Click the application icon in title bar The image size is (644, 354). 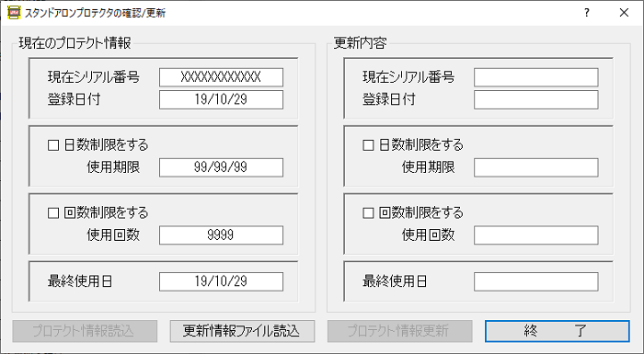pos(15,13)
